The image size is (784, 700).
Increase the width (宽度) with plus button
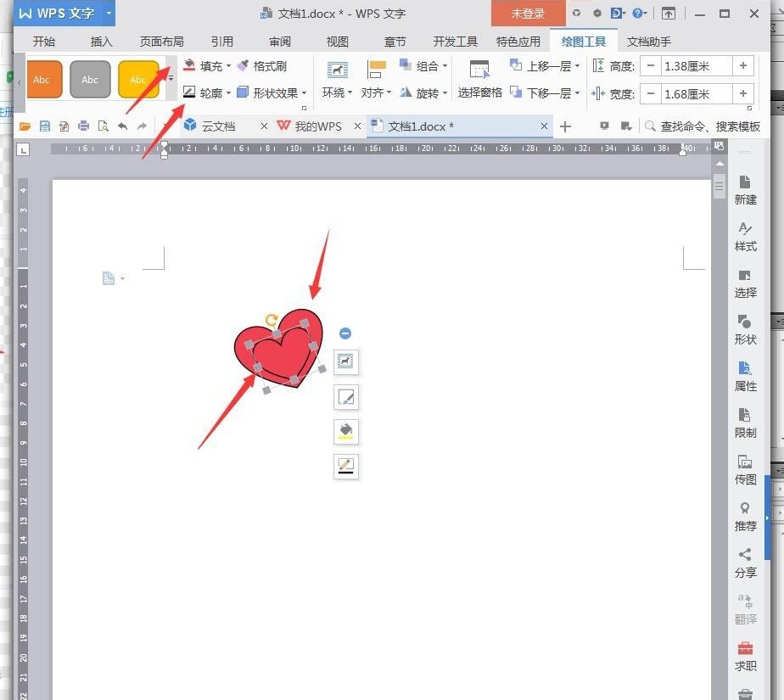(743, 93)
